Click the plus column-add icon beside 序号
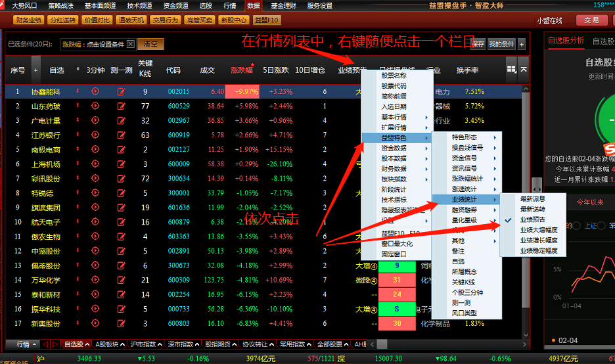 tap(35, 70)
